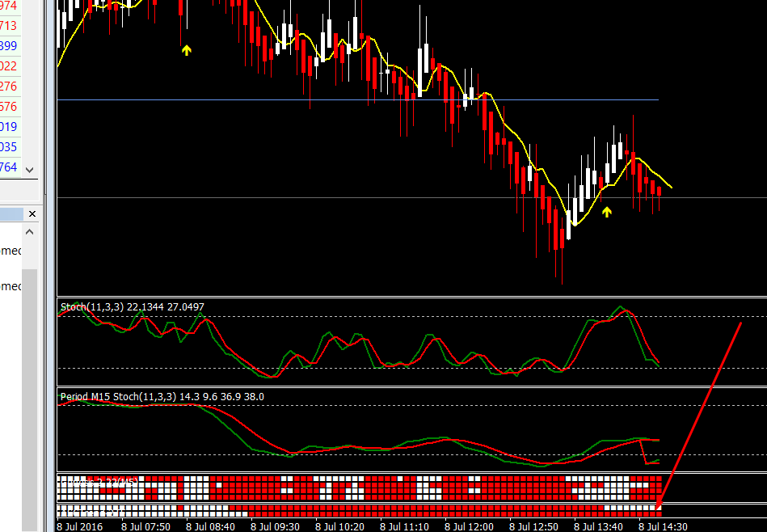Screen dimensions: 767x532
Task: Click the 8 Jul 08:40 time label
Action: click(x=210, y=526)
